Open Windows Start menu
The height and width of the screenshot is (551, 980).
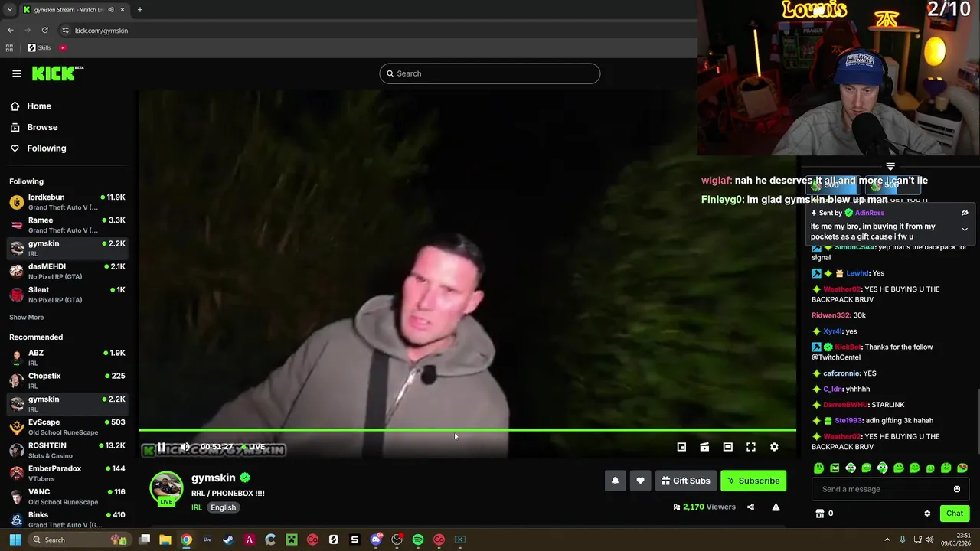pyautogui.click(x=15, y=540)
